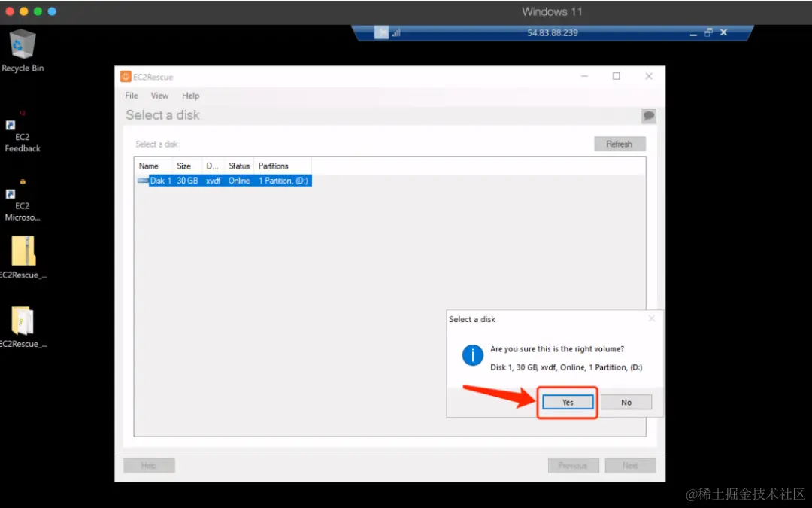Click the Previous button
Screen dimensions: 812x508
click(x=573, y=466)
